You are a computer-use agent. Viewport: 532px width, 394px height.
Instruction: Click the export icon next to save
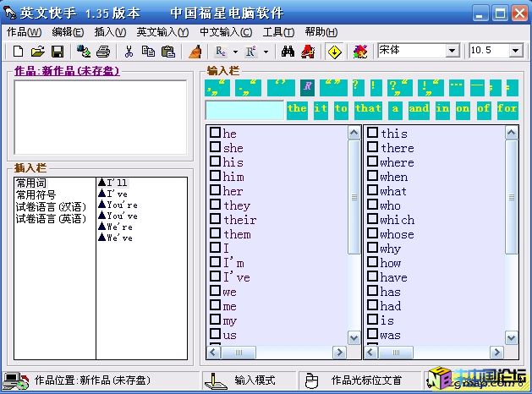(84, 52)
